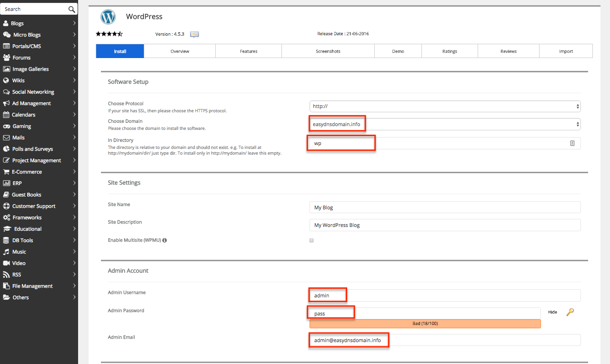Click the Multisite info icon
610x364 pixels.
coord(165,240)
